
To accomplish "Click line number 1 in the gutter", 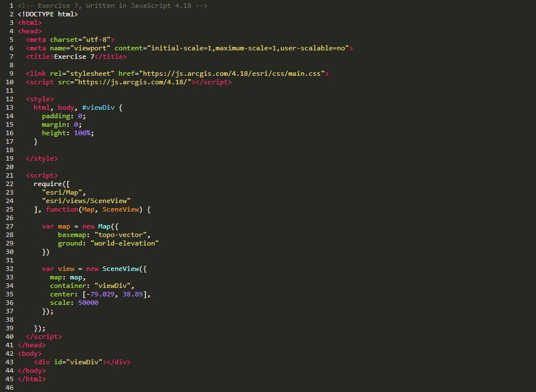I will tap(11, 5).
